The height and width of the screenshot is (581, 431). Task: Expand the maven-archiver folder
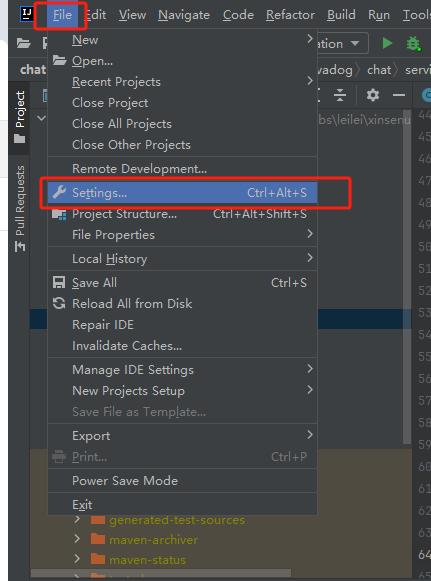[77, 538]
